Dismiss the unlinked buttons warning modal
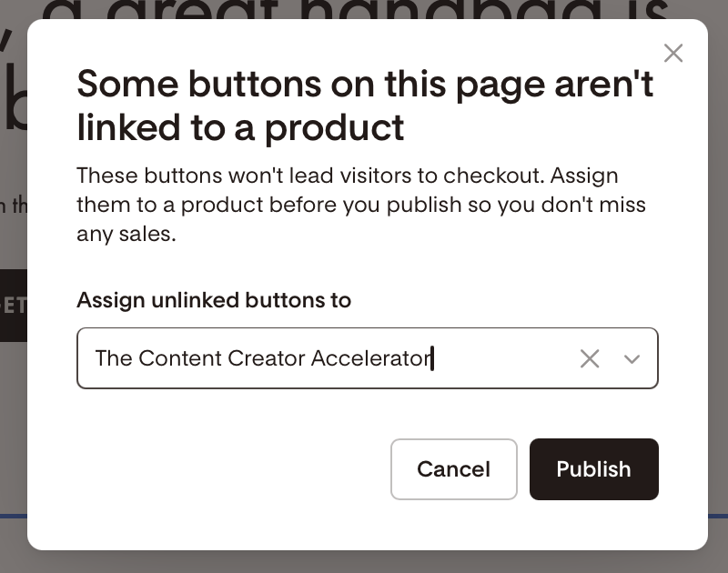728x573 pixels. 673,54
